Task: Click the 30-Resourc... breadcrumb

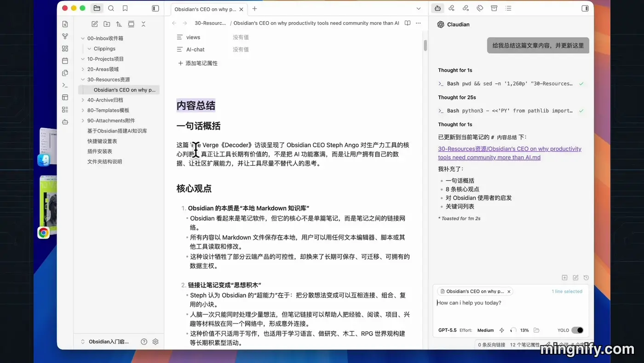Action: [210, 23]
